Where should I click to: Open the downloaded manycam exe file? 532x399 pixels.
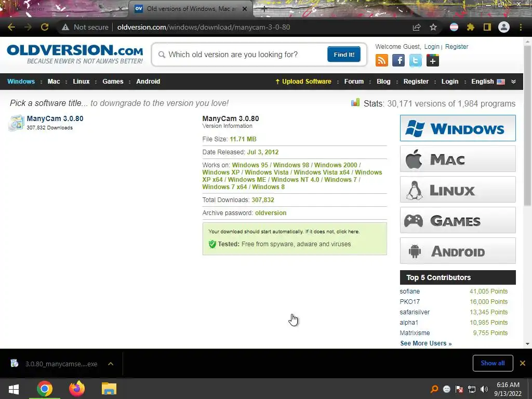point(61,364)
